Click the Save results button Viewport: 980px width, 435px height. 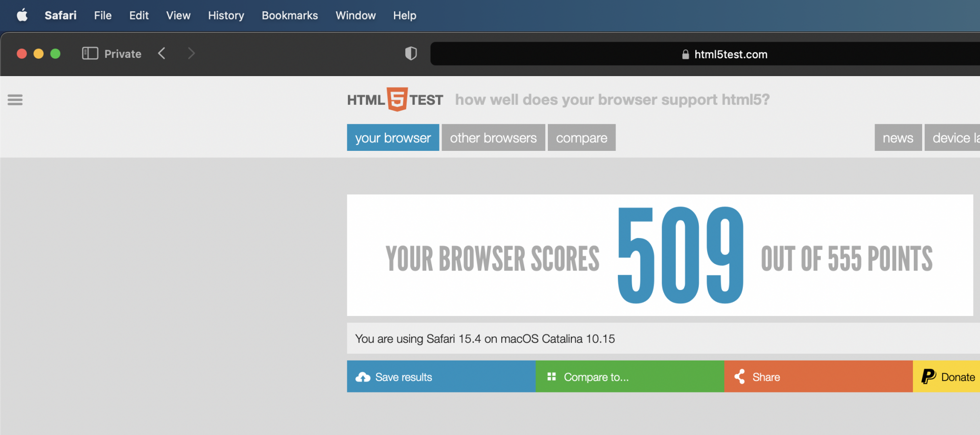tap(441, 377)
